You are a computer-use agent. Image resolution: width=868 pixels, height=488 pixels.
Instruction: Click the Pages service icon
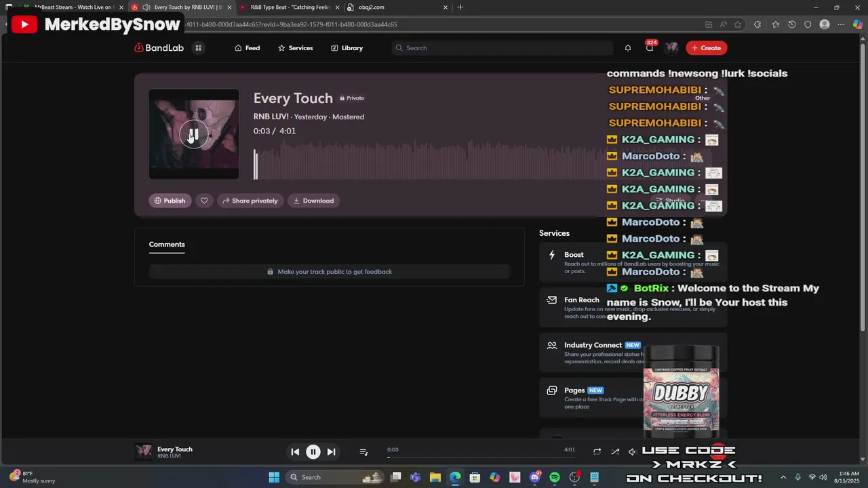click(552, 390)
